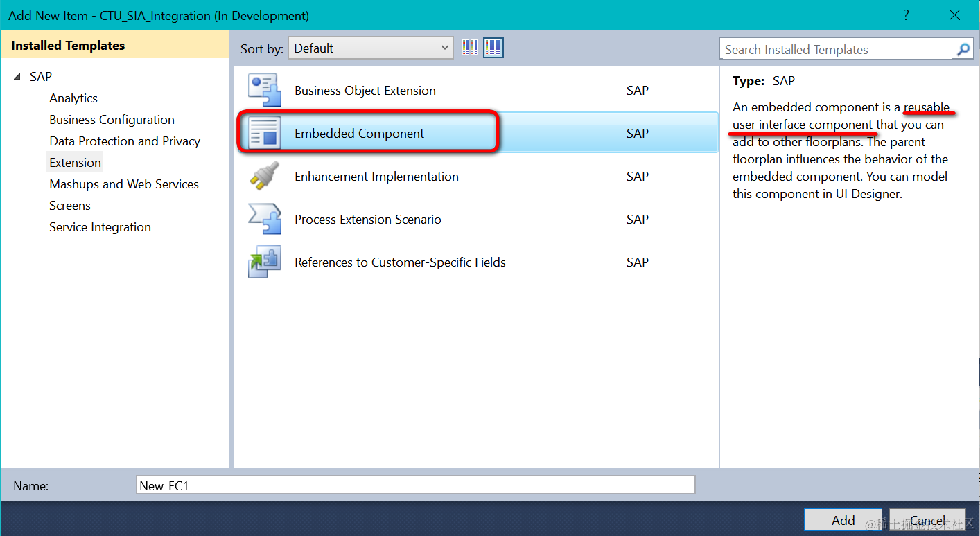Switch to small icons view
The height and width of the screenshot is (536, 980).
click(470, 48)
